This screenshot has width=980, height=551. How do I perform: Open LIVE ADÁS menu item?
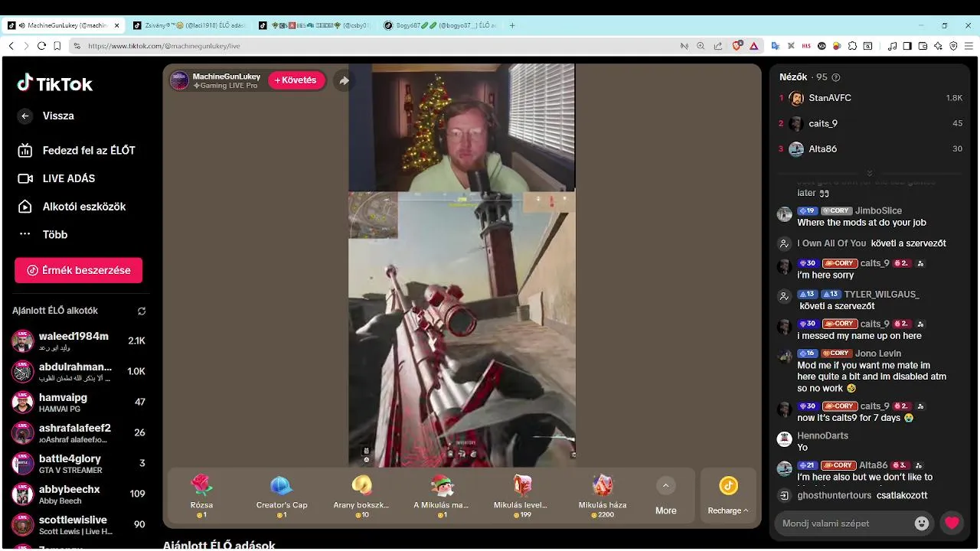[57, 178]
